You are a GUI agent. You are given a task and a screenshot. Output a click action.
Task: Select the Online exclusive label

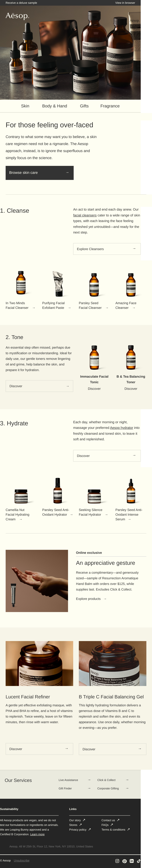89,553
